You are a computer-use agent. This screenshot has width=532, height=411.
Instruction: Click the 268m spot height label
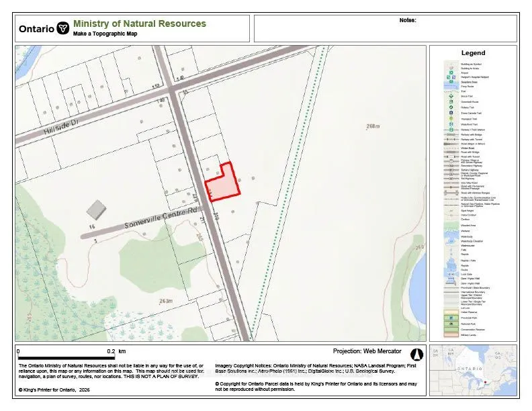point(373,126)
